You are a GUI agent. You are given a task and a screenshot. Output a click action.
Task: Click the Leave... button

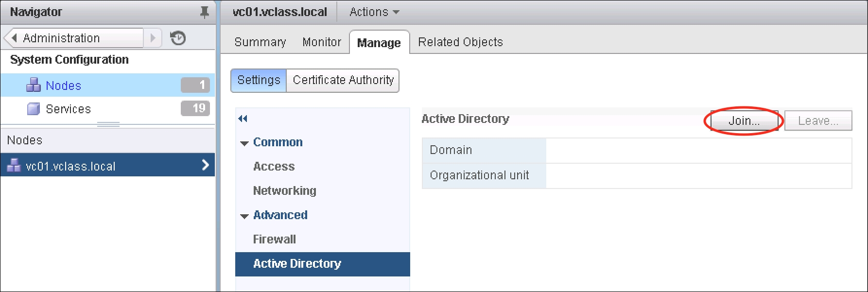click(x=818, y=120)
